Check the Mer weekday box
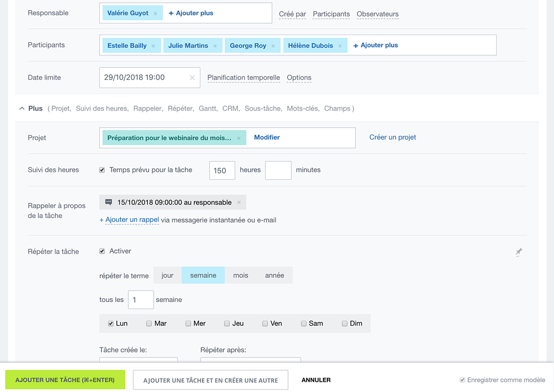This screenshot has width=554, height=392. point(188,324)
